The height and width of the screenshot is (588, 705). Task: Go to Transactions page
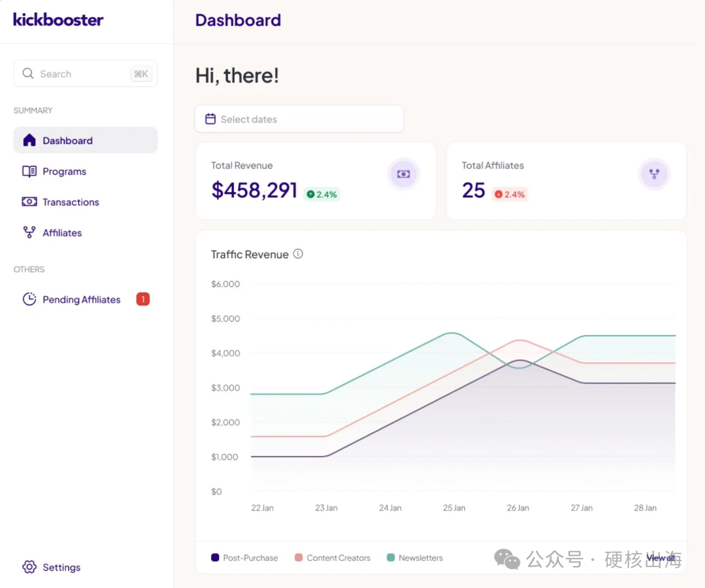85,202
